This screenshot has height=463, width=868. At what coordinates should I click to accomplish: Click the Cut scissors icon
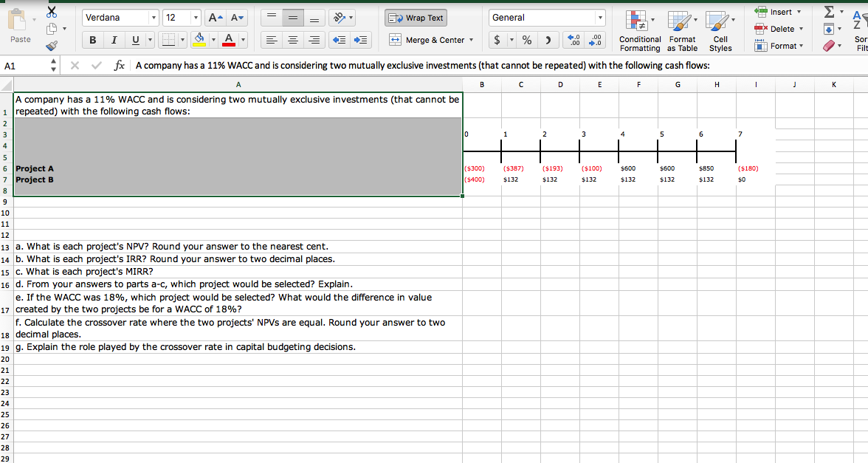tap(51, 13)
